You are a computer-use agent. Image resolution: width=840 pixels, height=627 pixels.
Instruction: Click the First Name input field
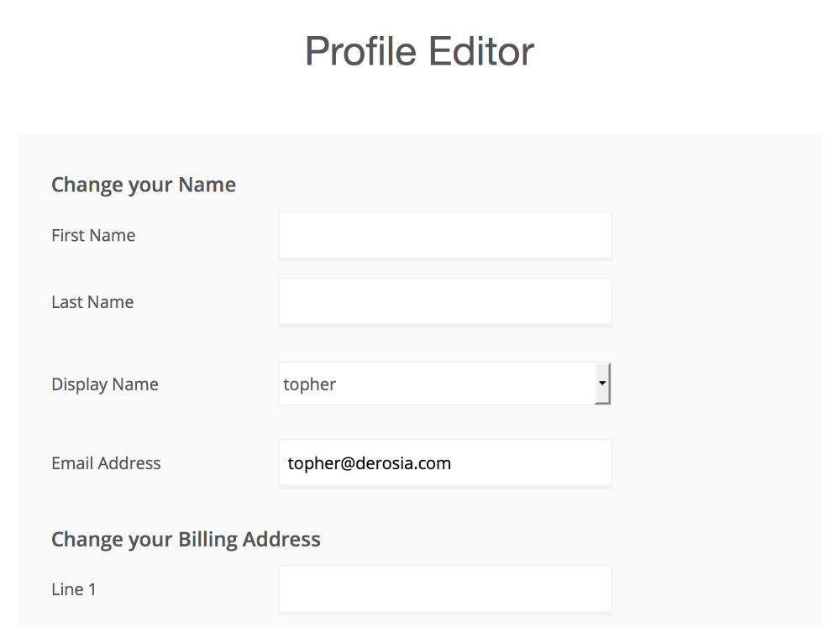(x=444, y=235)
